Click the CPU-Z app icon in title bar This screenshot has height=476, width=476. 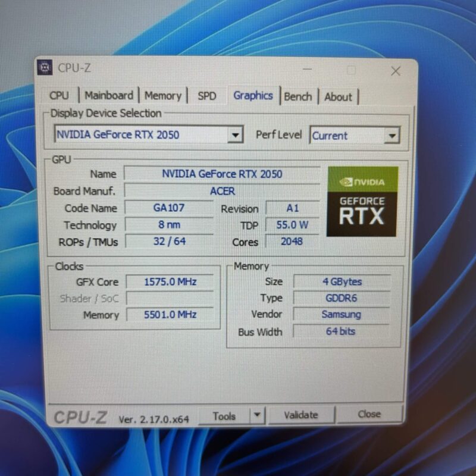click(45, 67)
